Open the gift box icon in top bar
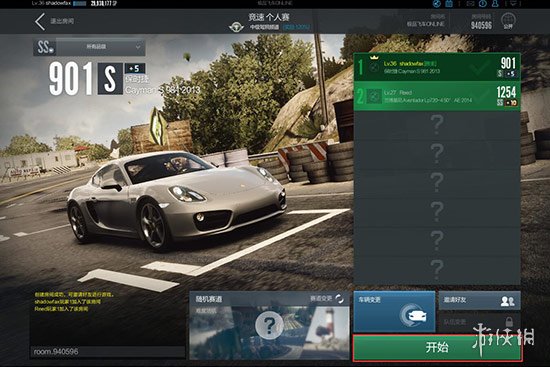Screen dimensions: 550x367 449,4
